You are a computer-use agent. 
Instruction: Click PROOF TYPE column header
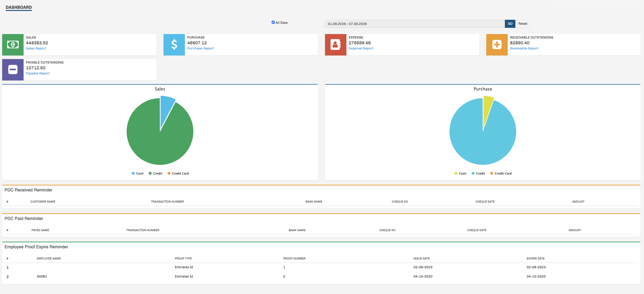click(183, 259)
